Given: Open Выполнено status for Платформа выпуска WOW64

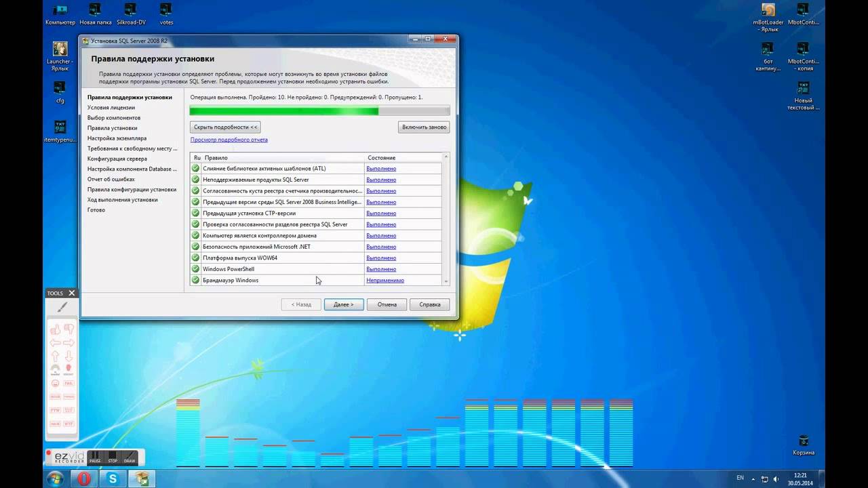Looking at the screenshot, I should click(381, 258).
